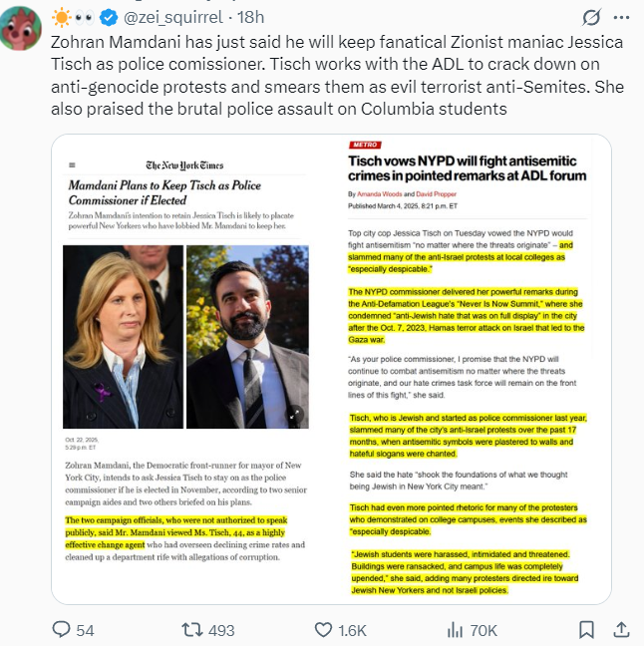Screen dimensions: 644x646
Task: Open the @zei_squirrel profile handle
Action: [173, 18]
